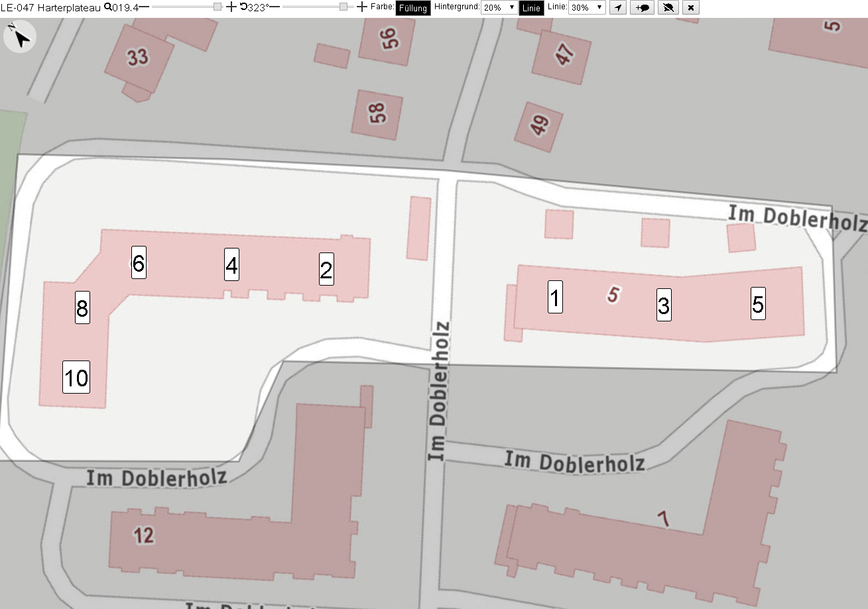Click the zoom-out minus next to 019.4
Image resolution: width=868 pixels, height=609 pixels.
click(x=145, y=7)
